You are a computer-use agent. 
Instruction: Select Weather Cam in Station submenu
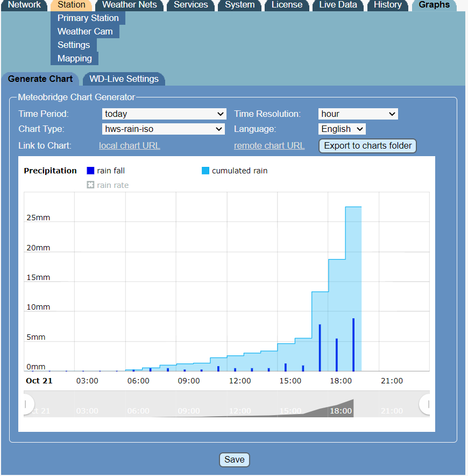coord(85,32)
